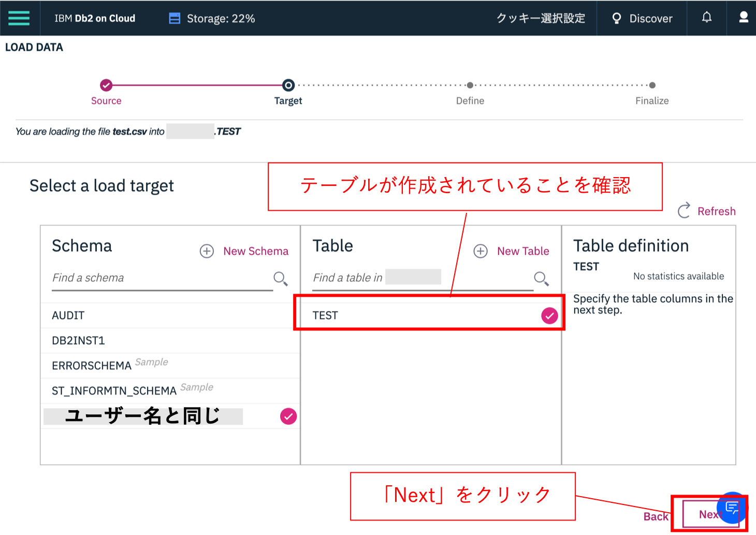Image resolution: width=756 pixels, height=535 pixels.
Task: Go back using the Back button
Action: [x=655, y=516]
